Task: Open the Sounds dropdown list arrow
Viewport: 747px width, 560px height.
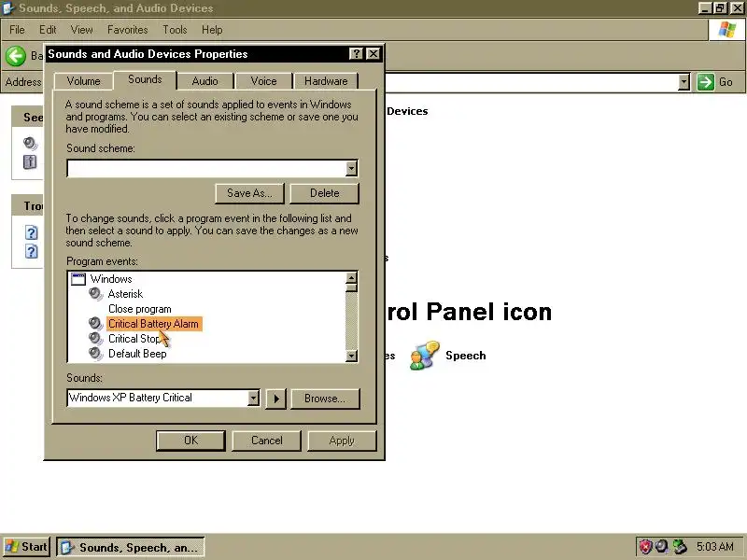Action: point(253,398)
